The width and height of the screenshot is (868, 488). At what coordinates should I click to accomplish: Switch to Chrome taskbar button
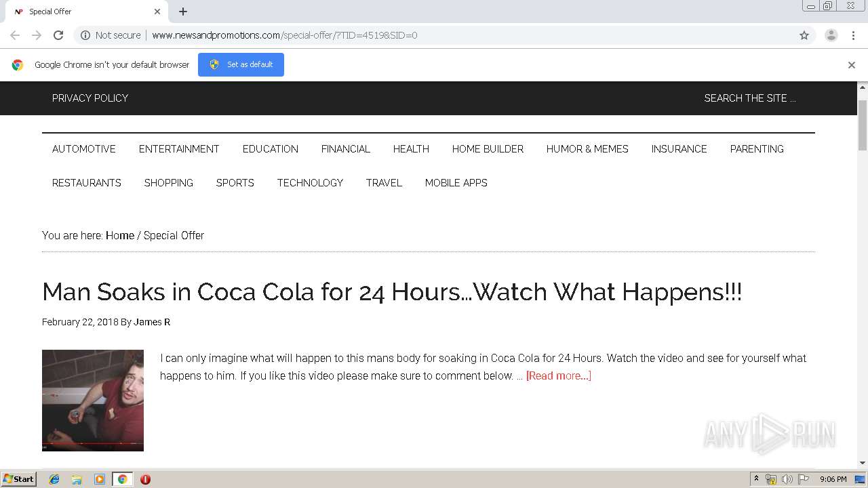pos(122,479)
